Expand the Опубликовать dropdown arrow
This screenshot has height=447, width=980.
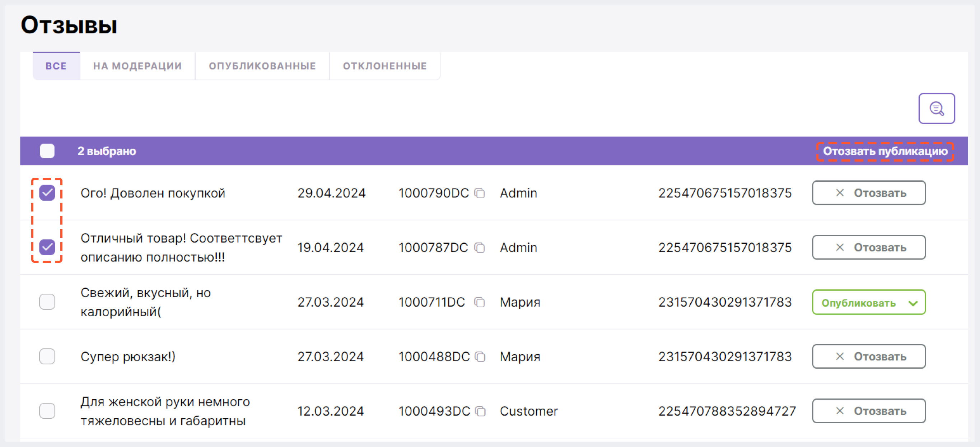[x=913, y=303]
